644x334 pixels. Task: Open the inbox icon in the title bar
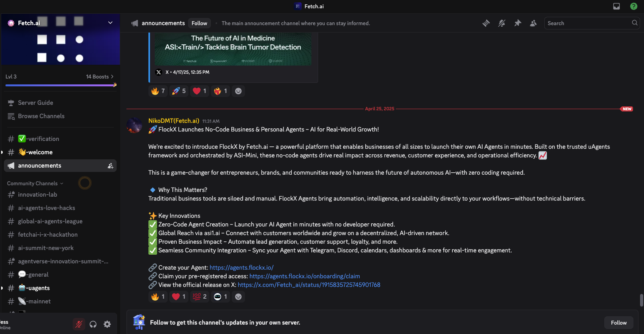(x=616, y=6)
